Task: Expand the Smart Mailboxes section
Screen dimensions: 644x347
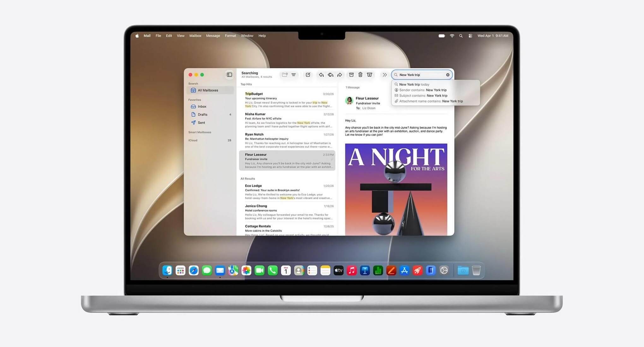Action: [x=200, y=132]
